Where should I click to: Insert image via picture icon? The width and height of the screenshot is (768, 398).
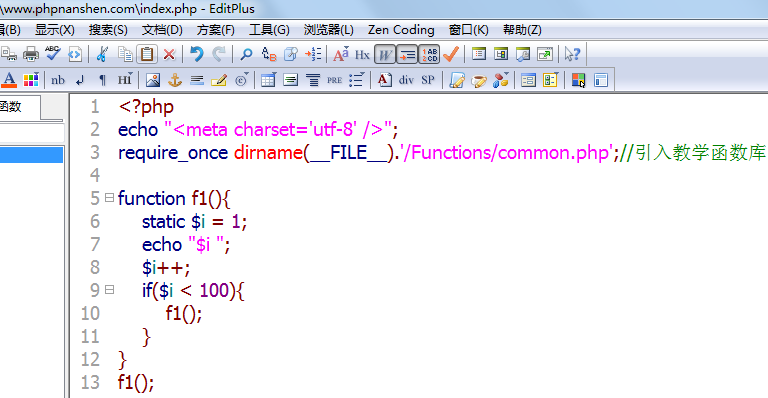click(153, 80)
